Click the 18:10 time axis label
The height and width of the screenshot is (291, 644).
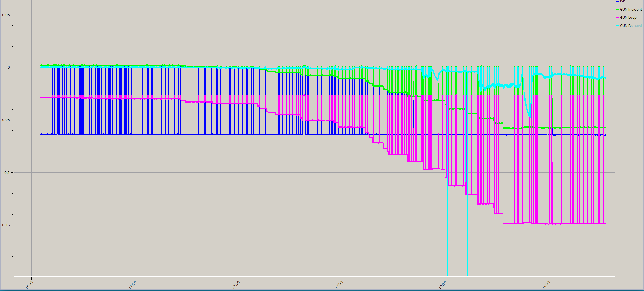click(x=442, y=284)
